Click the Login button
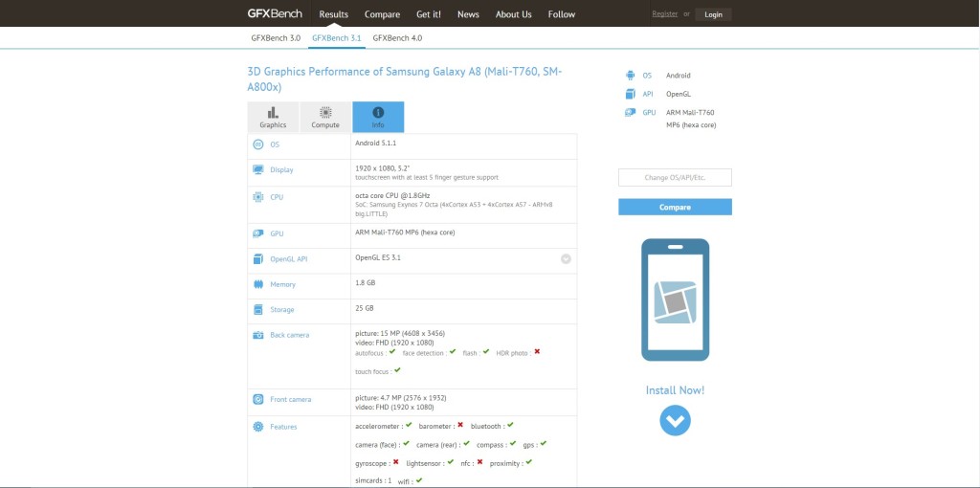 tap(713, 14)
